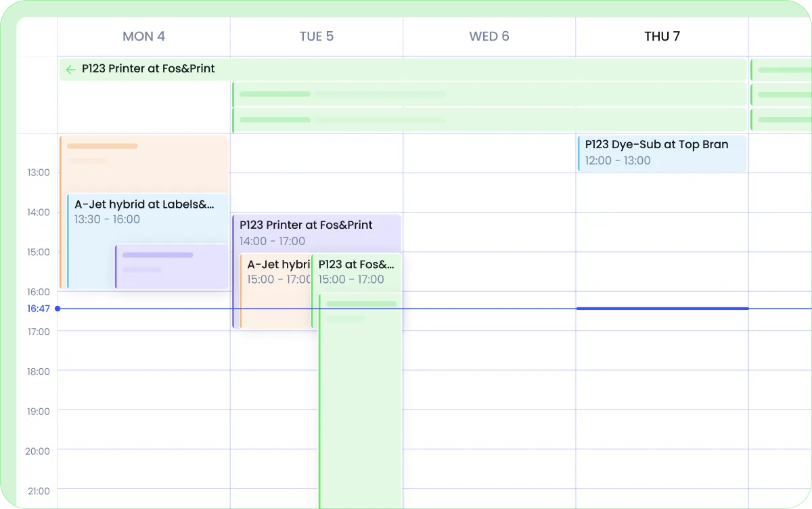Image resolution: width=812 pixels, height=509 pixels.
Task: Click the 21:00 time label
Action: pos(39,491)
